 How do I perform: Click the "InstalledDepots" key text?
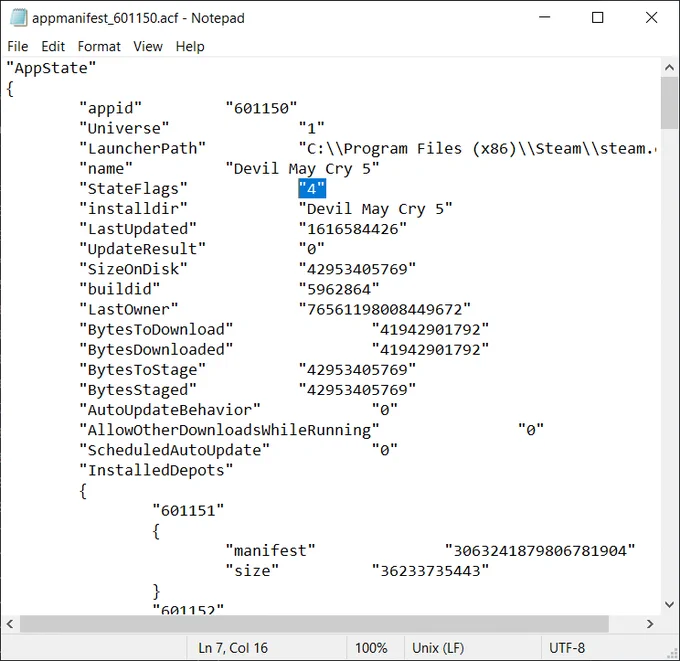(x=156, y=470)
